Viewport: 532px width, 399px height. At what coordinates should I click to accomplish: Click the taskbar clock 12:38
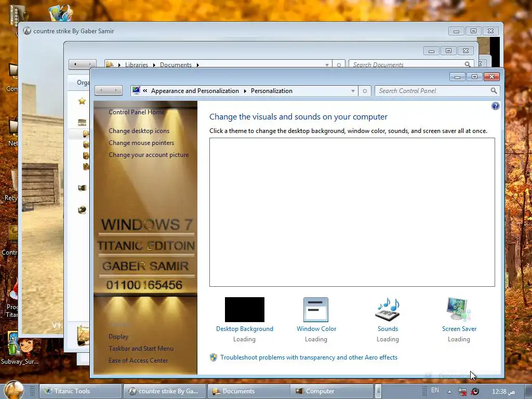coord(503,392)
